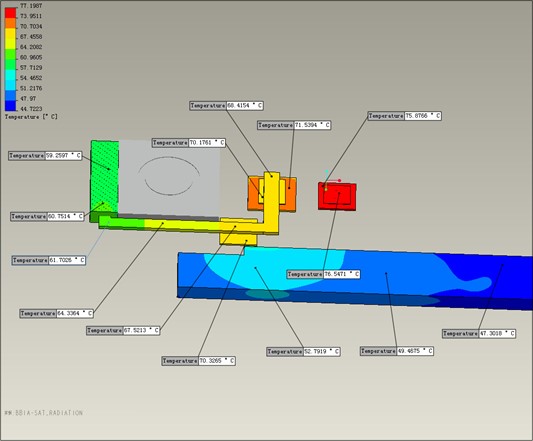Select the 61.7026 °C temperature label
The width and height of the screenshot is (533, 441).
[49, 260]
